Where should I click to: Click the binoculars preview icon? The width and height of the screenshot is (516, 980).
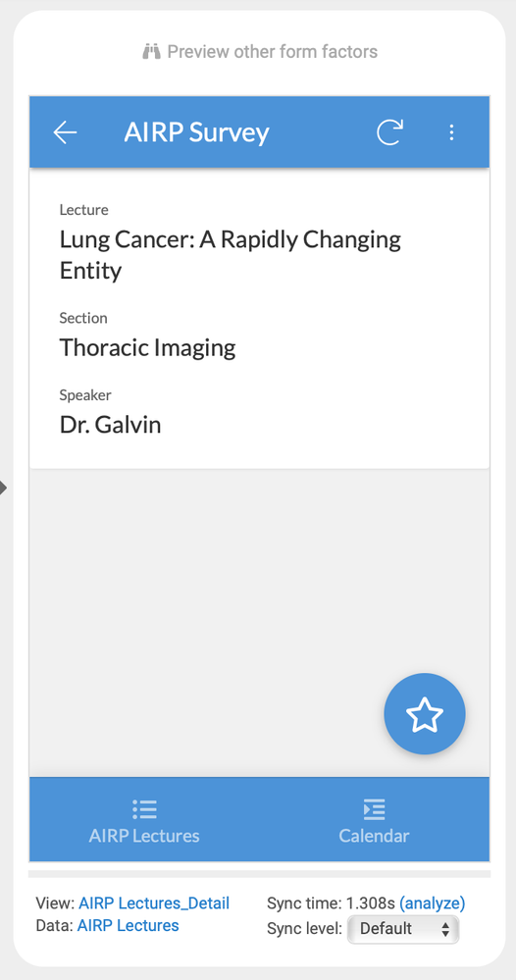coord(152,51)
